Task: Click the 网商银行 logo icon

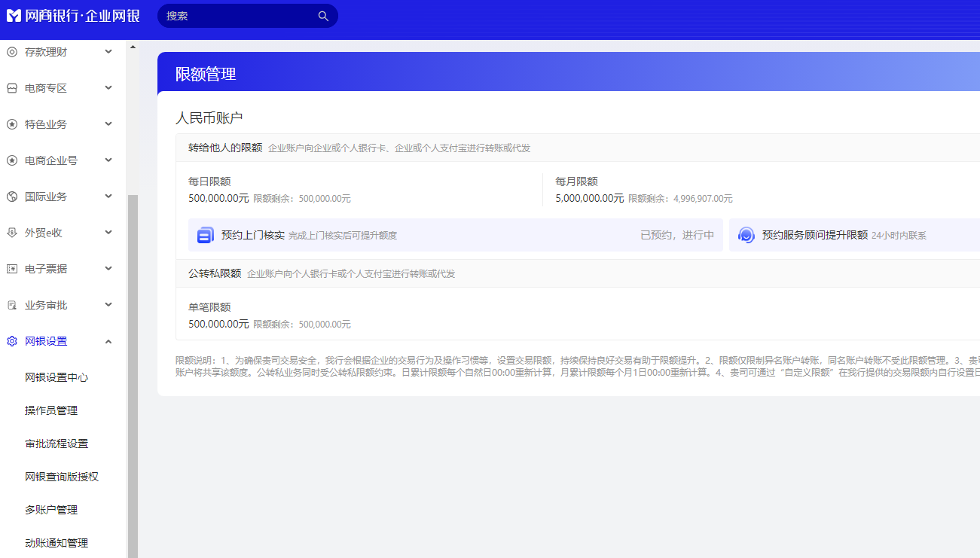Action: click(14, 16)
